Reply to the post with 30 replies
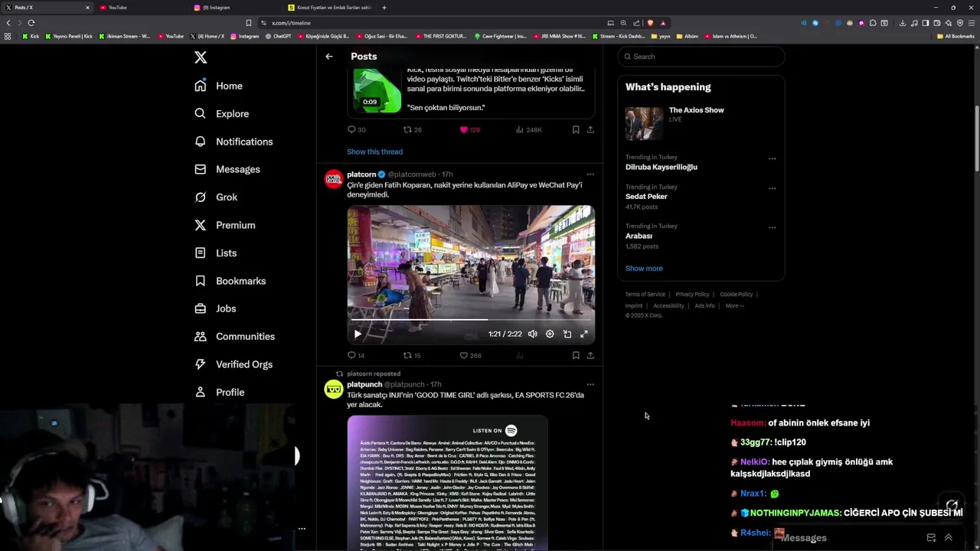980x551 pixels. point(356,130)
